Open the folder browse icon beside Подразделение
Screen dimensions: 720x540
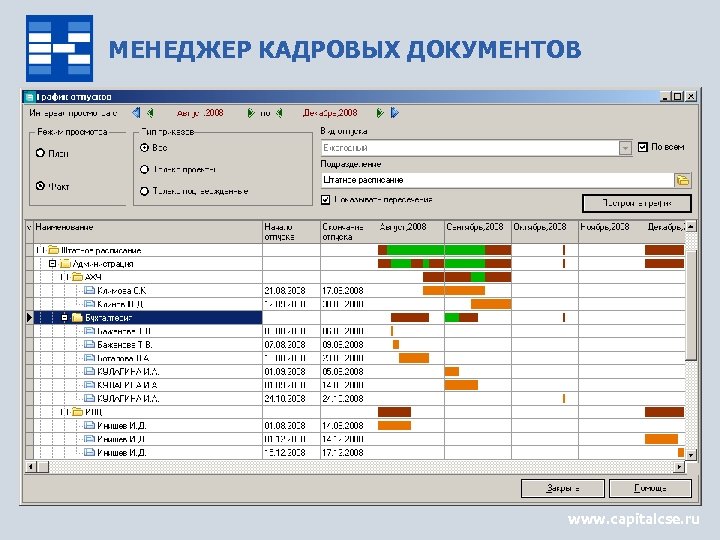(683, 180)
